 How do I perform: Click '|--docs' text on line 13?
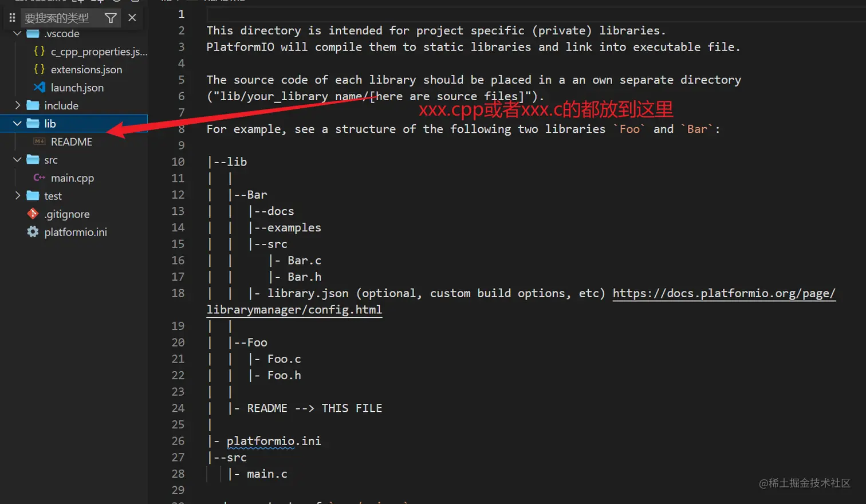click(x=271, y=211)
